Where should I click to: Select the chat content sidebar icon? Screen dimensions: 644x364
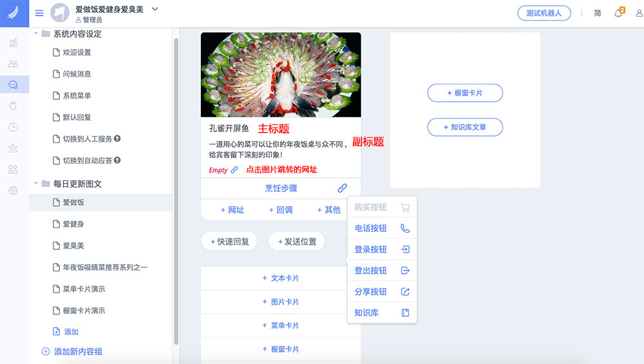coord(13,84)
